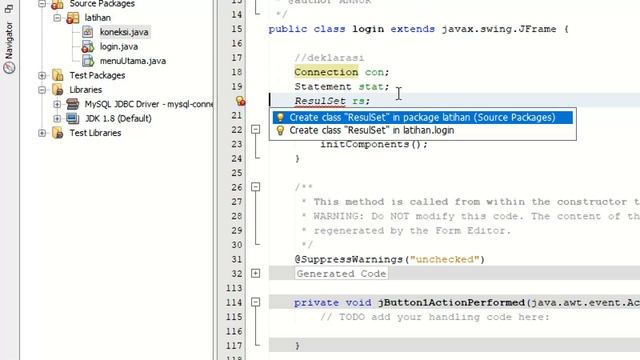Viewport: 640px width, 360px height.
Task: Collapse Javadoc fold at line 26
Action: pyautogui.click(x=256, y=187)
